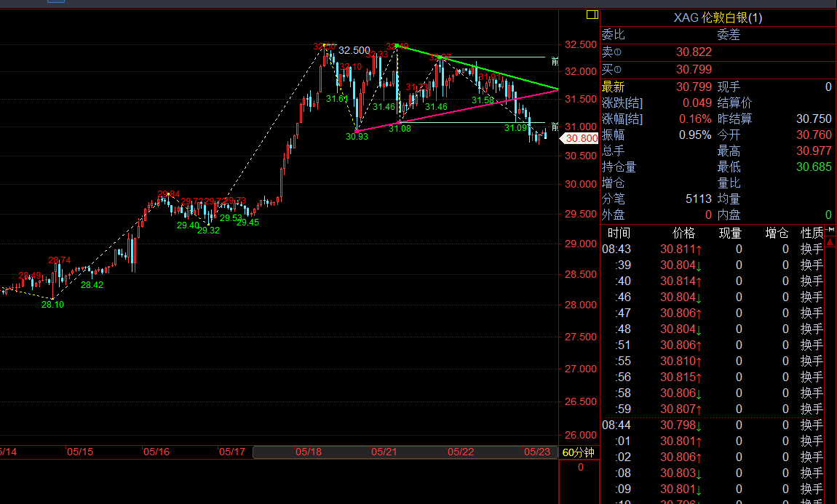
Task: Click the 今开 value 30.760
Action: [814, 135]
